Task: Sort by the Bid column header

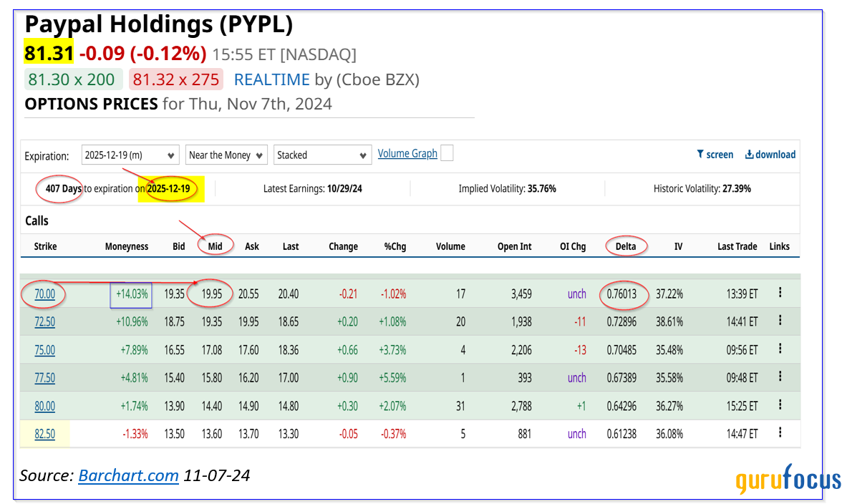Action: (179, 246)
